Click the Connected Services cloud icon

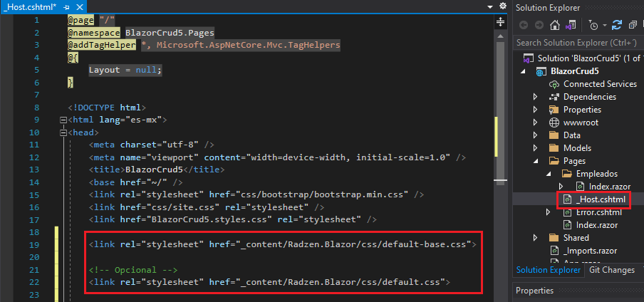554,84
